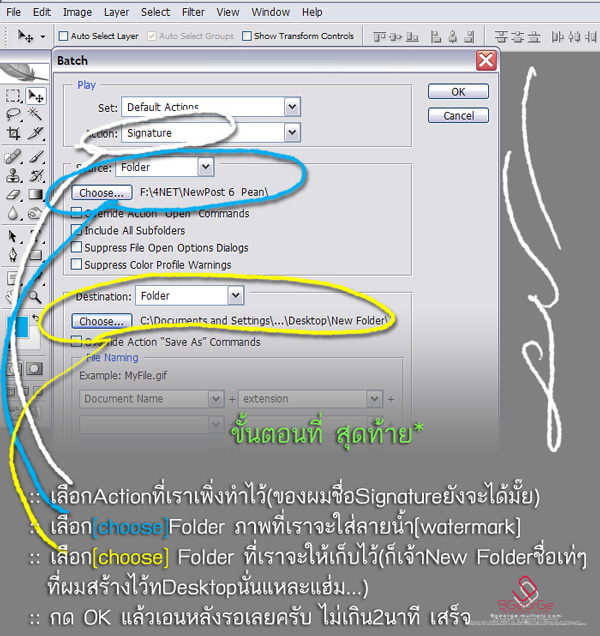
Task: Check Include All Subfolders
Action: 76,230
